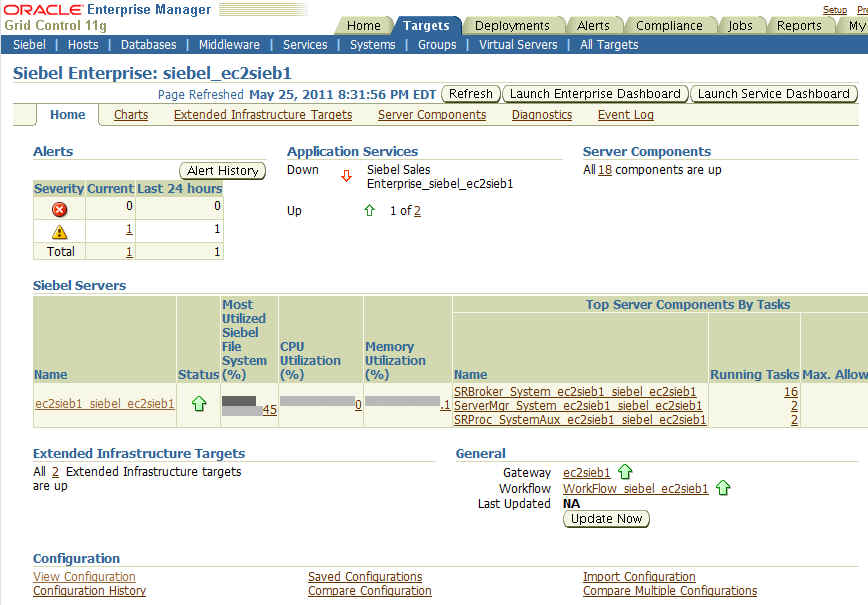
Task: Open SRProc_SystemAux_ec2sieb1_siebel_ec2sieb1 component
Action: click(580, 420)
